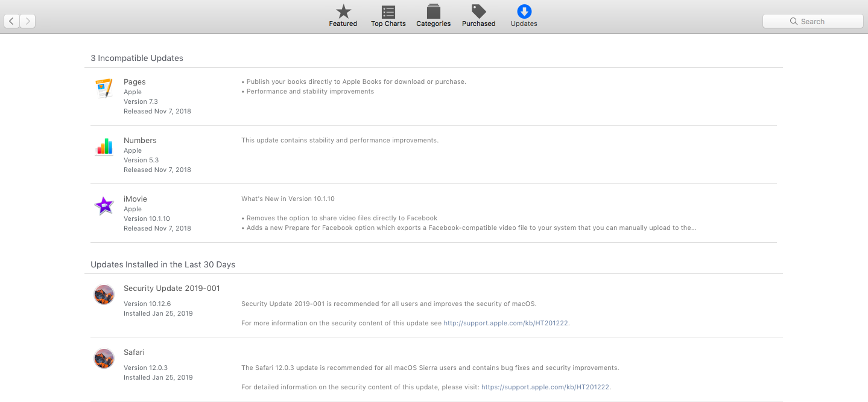This screenshot has width=868, height=402.
Task: Click the iMovie purple star icon
Action: (x=104, y=205)
